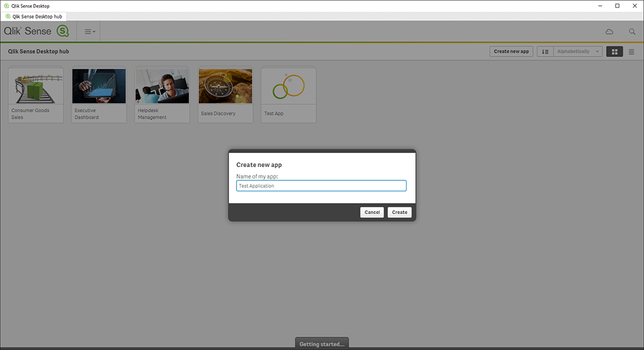Open Helpdesk Management app thumbnail

click(162, 86)
